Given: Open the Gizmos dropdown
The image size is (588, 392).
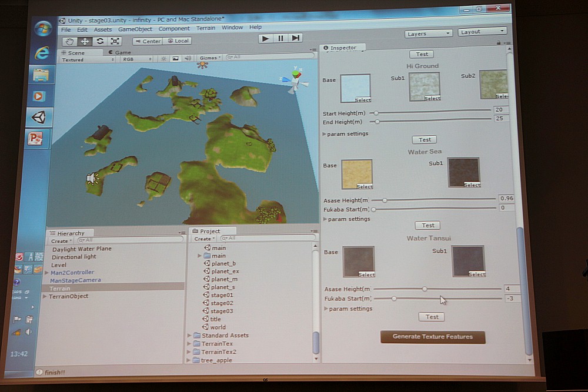Looking at the screenshot, I should coord(210,58).
